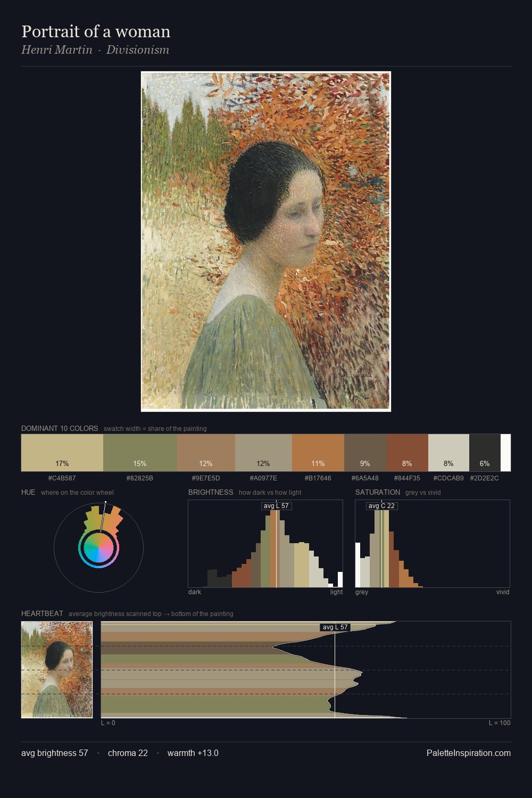Click the #A0977E grey-beige swatch

pos(263,453)
